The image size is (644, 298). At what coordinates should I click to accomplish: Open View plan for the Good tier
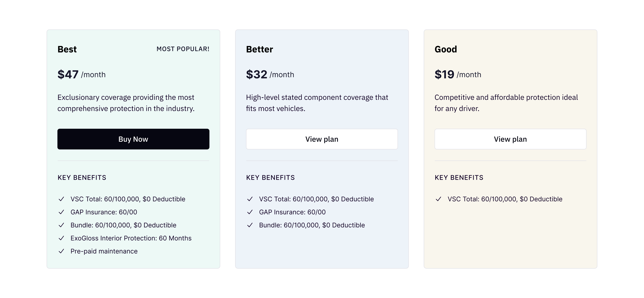coord(510,139)
